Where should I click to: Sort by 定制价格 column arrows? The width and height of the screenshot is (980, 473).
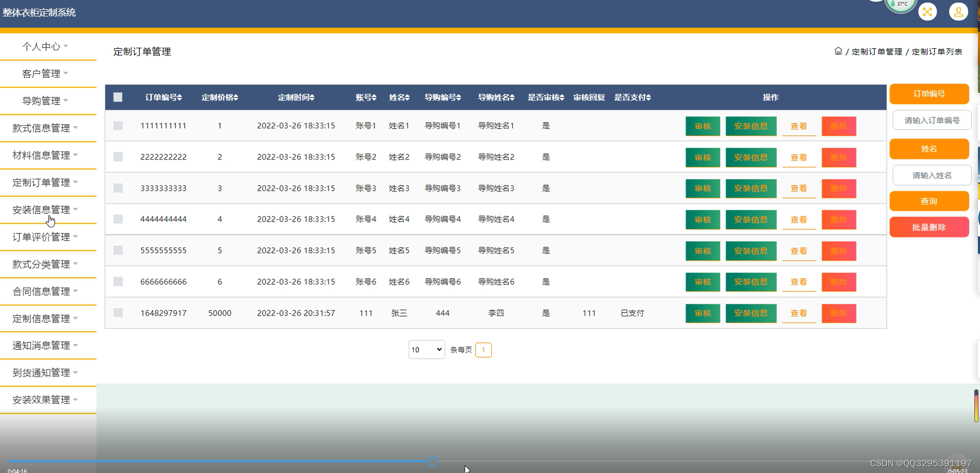coord(236,97)
